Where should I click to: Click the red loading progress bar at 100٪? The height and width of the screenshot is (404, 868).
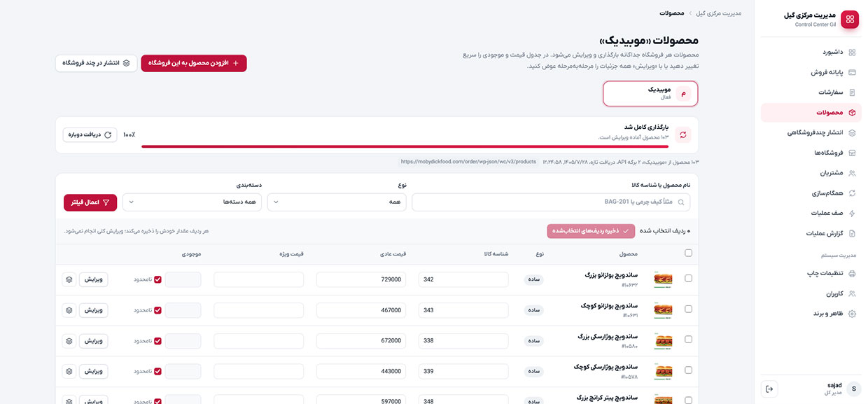(x=405, y=146)
